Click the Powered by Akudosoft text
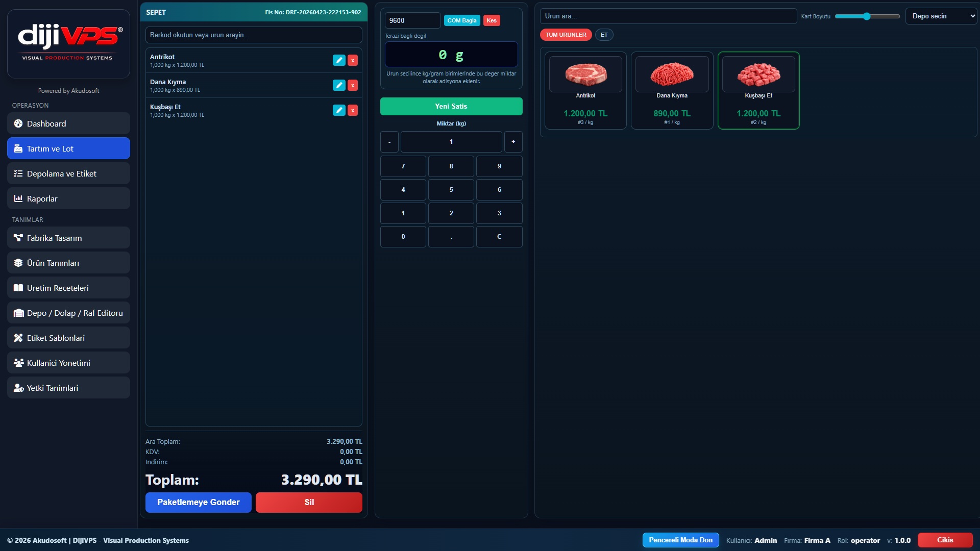This screenshot has height=551, width=980. coord(68,91)
